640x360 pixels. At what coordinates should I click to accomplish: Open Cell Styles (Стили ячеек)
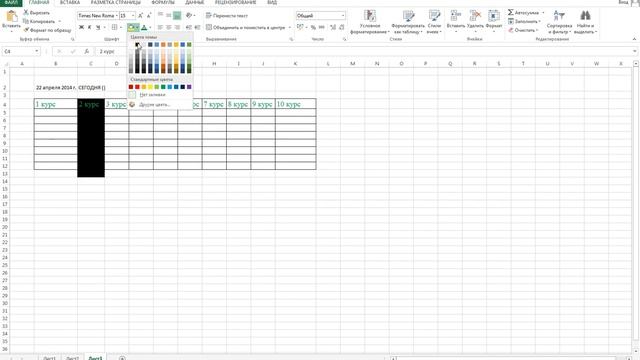click(x=434, y=22)
